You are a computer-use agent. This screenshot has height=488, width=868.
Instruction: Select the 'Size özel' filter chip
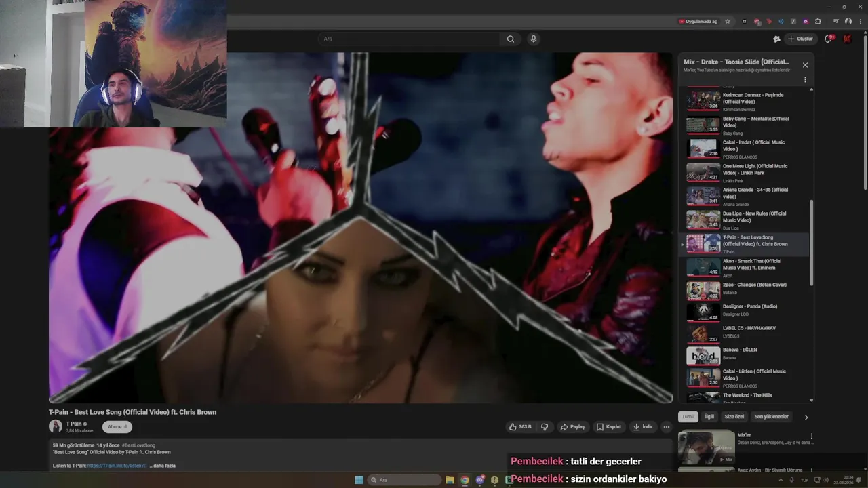pos(734,417)
